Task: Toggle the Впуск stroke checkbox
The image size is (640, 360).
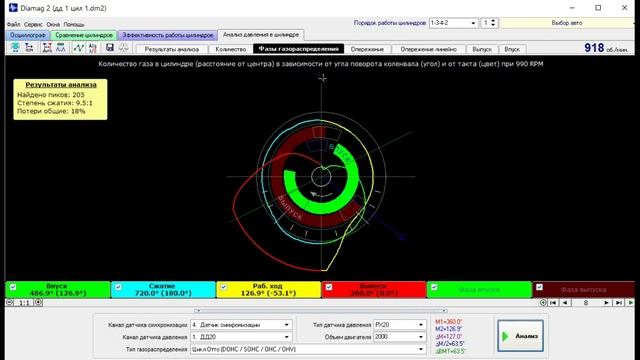Action: pyautogui.click(x=13, y=287)
